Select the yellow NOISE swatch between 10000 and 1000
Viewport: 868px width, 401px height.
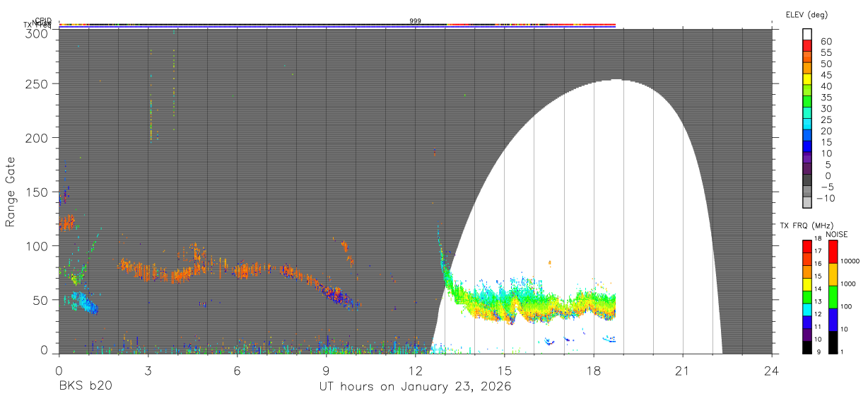[x=833, y=274]
